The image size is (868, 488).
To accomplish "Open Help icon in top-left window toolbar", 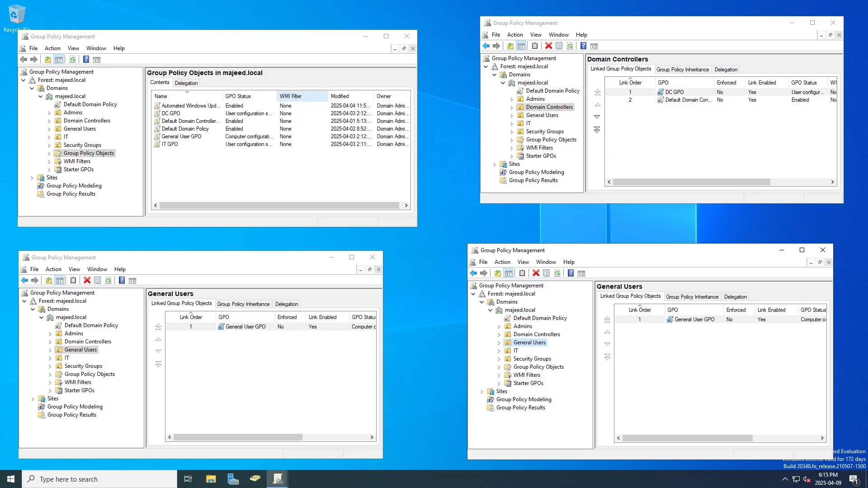I will [86, 60].
